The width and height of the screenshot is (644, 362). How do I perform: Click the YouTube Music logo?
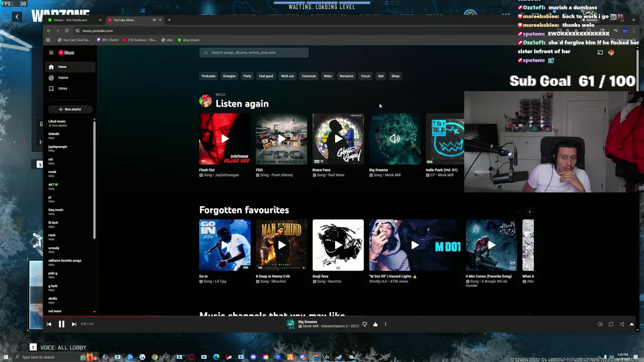(66, 52)
